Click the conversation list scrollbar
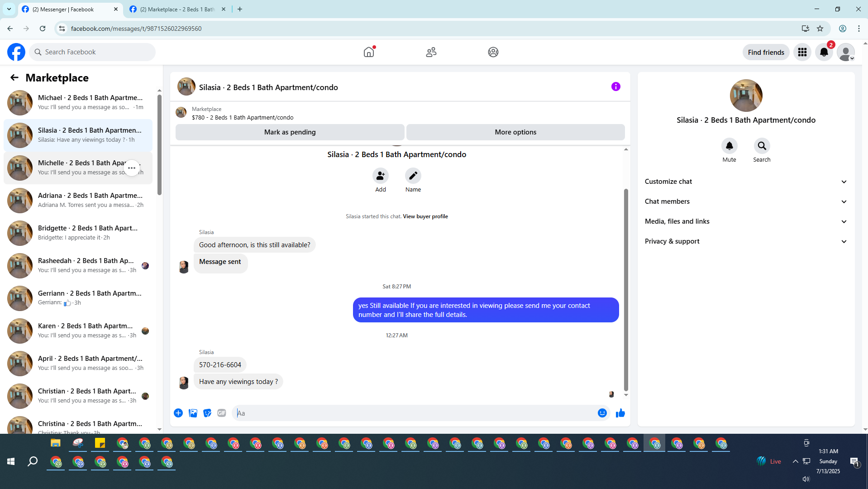This screenshot has height=489, width=868. click(159, 145)
